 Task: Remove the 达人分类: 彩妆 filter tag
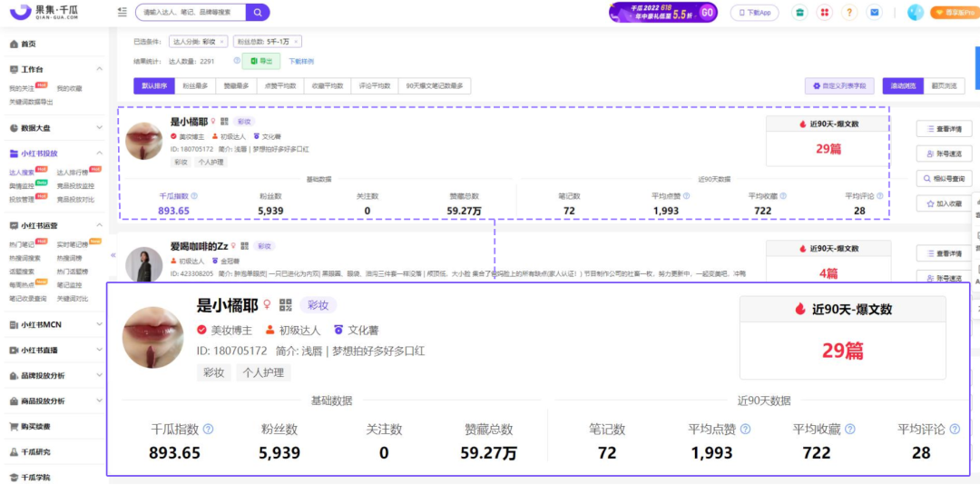click(x=221, y=42)
